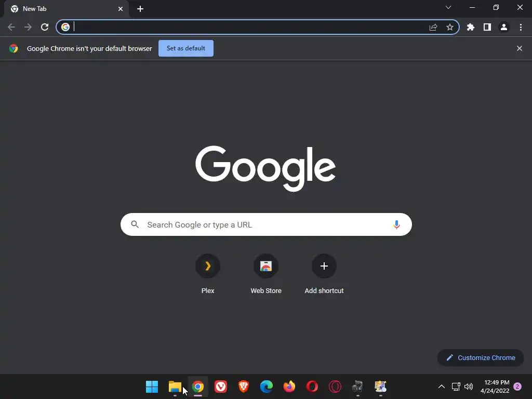Screen dimensions: 532x399
Task: Open network status tray icon
Action: [456, 387]
